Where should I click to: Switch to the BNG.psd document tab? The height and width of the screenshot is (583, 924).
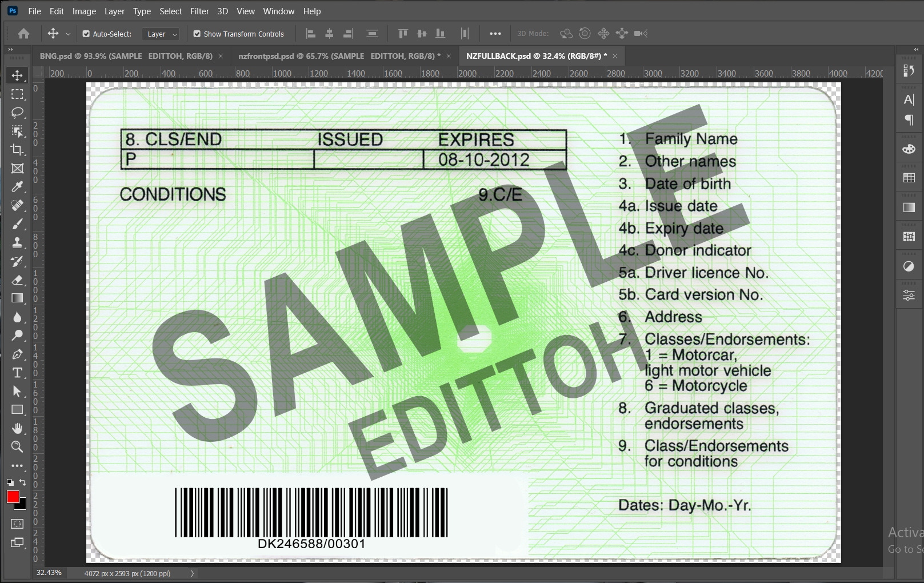pos(126,56)
